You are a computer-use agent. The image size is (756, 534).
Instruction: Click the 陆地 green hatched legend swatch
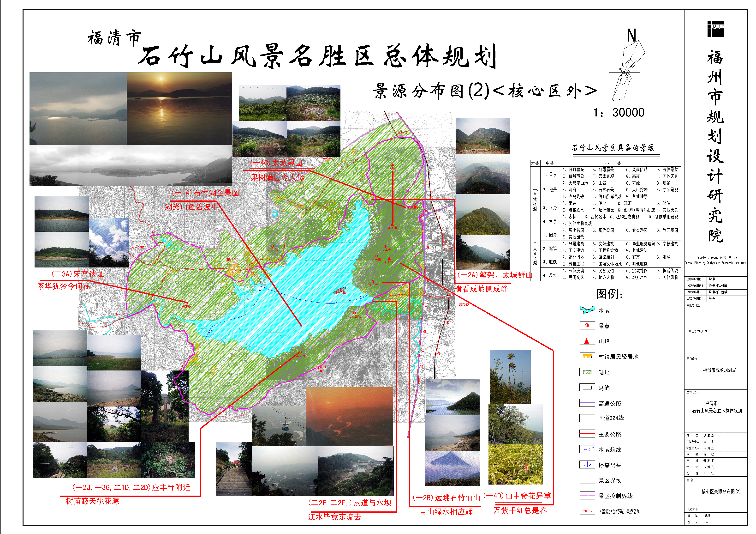(x=587, y=372)
